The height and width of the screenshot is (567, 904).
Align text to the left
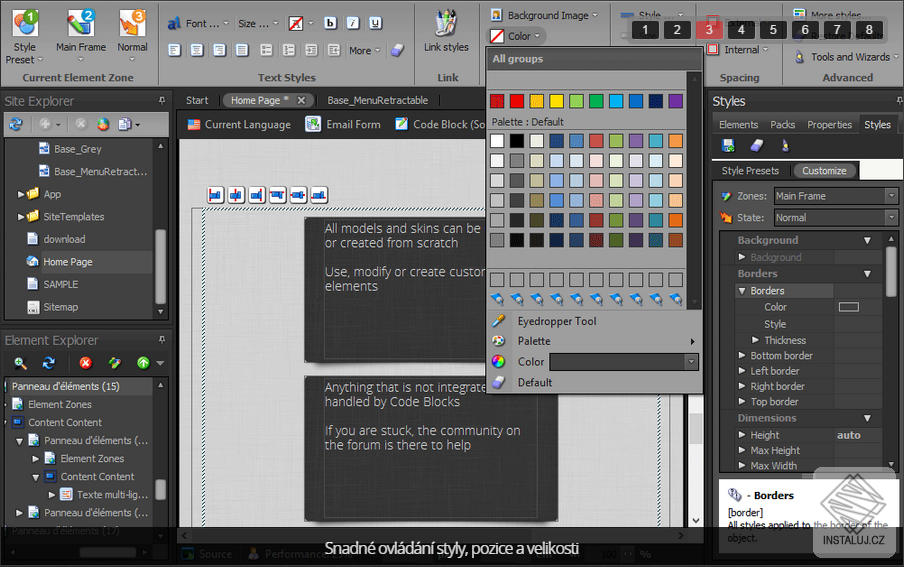pos(174,50)
